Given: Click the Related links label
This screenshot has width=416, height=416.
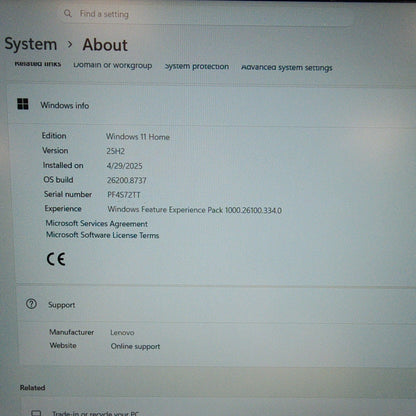Looking at the screenshot, I should 38,64.
